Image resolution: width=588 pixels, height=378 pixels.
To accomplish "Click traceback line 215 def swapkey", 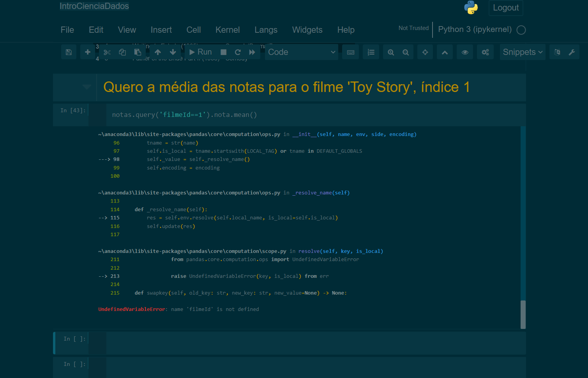I will (x=240, y=293).
